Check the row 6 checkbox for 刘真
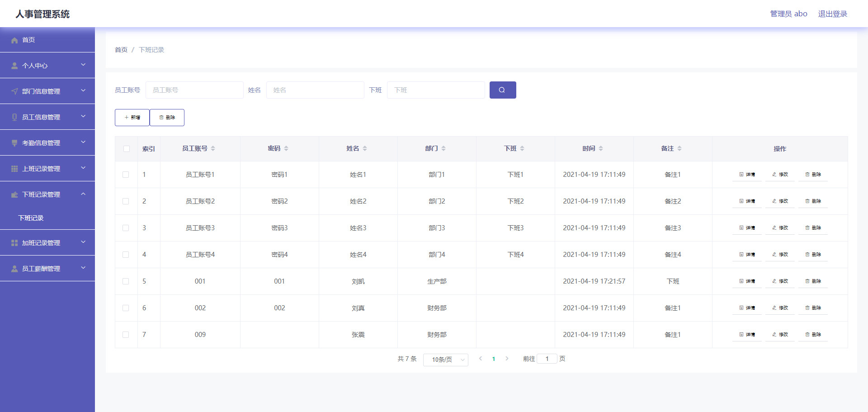This screenshot has width=868, height=412. coord(126,308)
